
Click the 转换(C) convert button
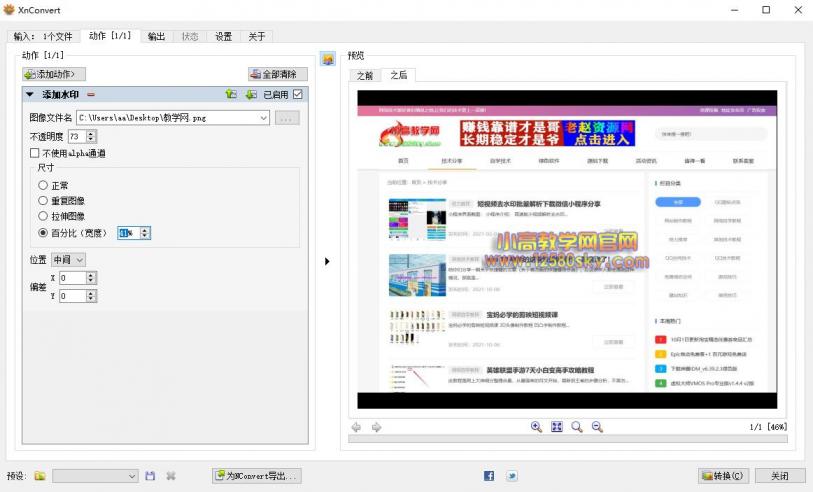(x=723, y=475)
